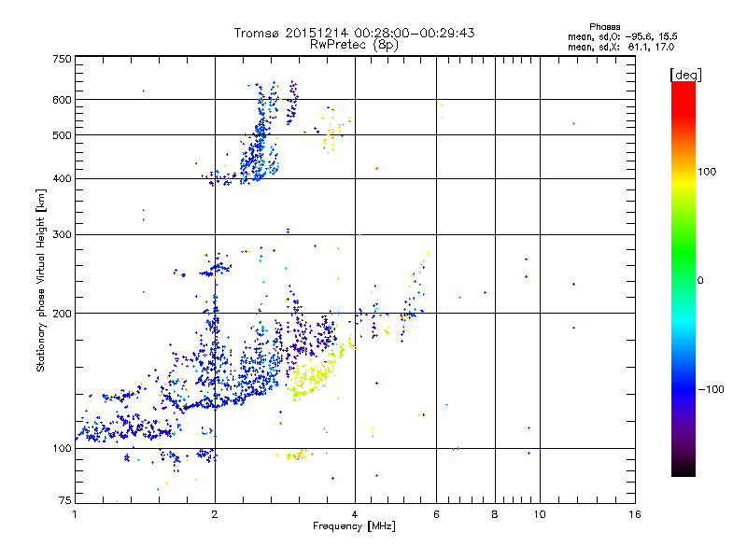Click the subtitle 'RwPretec (8p)'
This screenshot has height=560, width=747.
pos(354,45)
